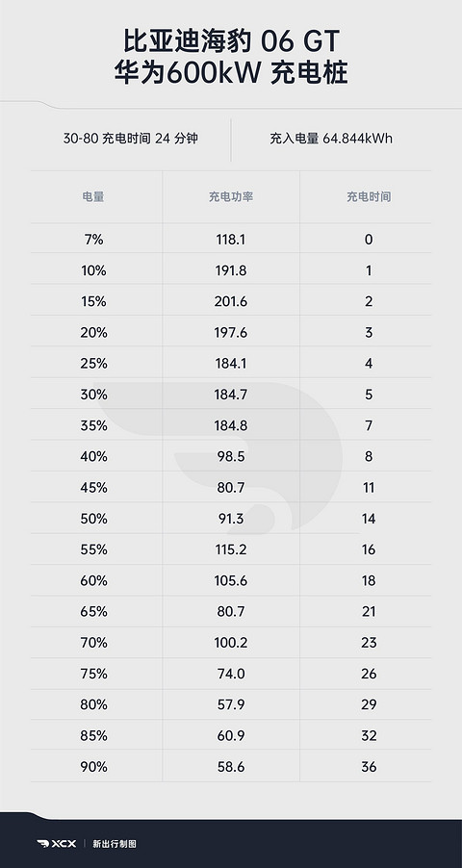Select the 90% battery level cell
Image resolution: width=462 pixels, height=868 pixels.
pos(93,767)
